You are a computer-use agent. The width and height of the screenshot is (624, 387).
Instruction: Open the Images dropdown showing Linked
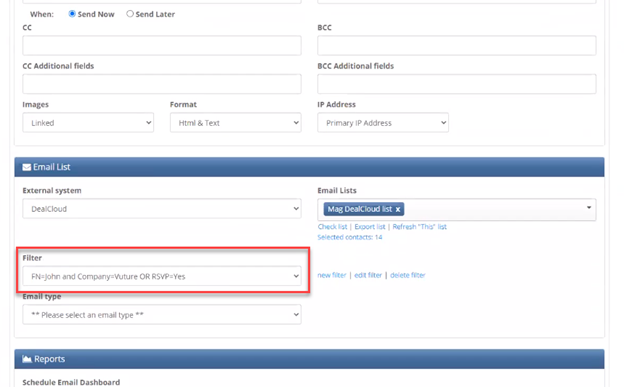(x=88, y=123)
